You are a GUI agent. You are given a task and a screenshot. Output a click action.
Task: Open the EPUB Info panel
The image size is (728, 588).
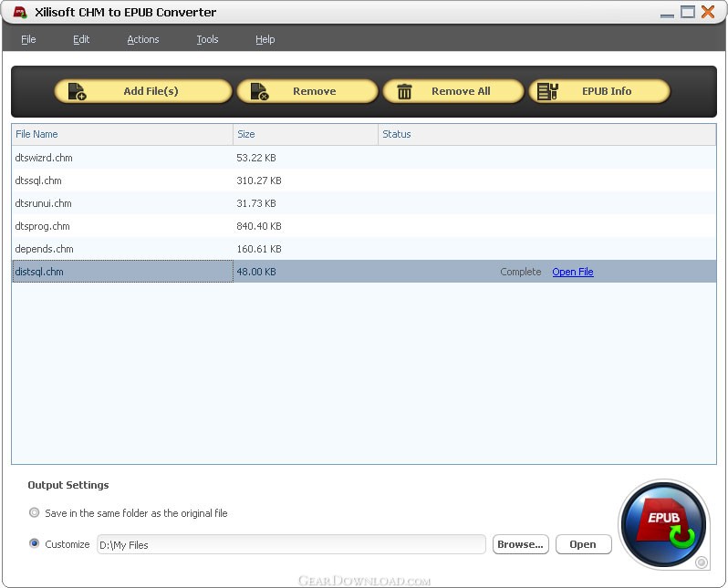pos(598,91)
